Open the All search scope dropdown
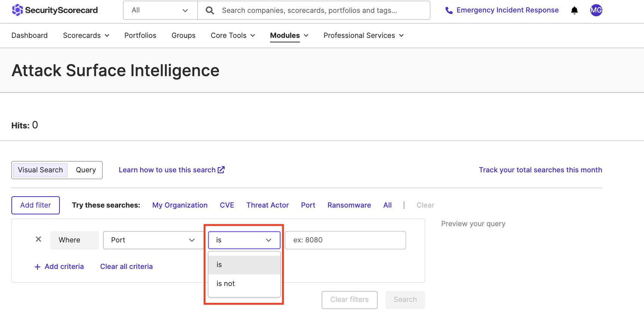The width and height of the screenshot is (644, 322). click(x=160, y=10)
